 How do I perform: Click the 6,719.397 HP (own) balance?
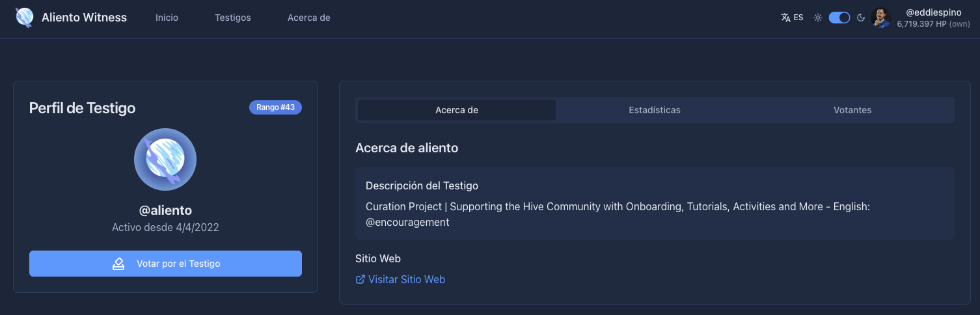pyautogui.click(x=933, y=23)
